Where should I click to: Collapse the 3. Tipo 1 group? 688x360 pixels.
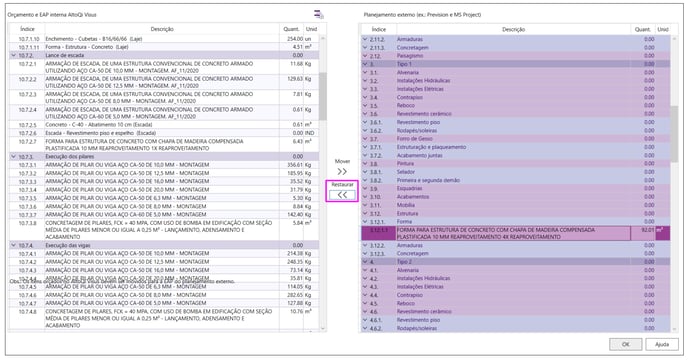(365, 64)
